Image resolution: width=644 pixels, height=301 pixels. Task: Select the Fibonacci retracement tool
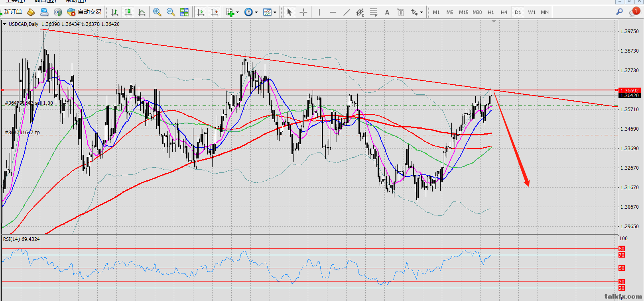click(x=374, y=12)
